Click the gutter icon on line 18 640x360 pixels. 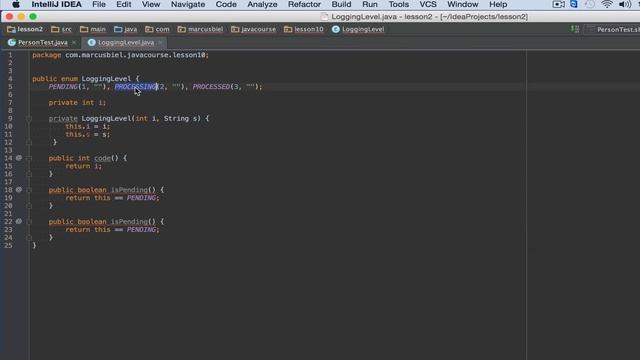click(x=19, y=189)
